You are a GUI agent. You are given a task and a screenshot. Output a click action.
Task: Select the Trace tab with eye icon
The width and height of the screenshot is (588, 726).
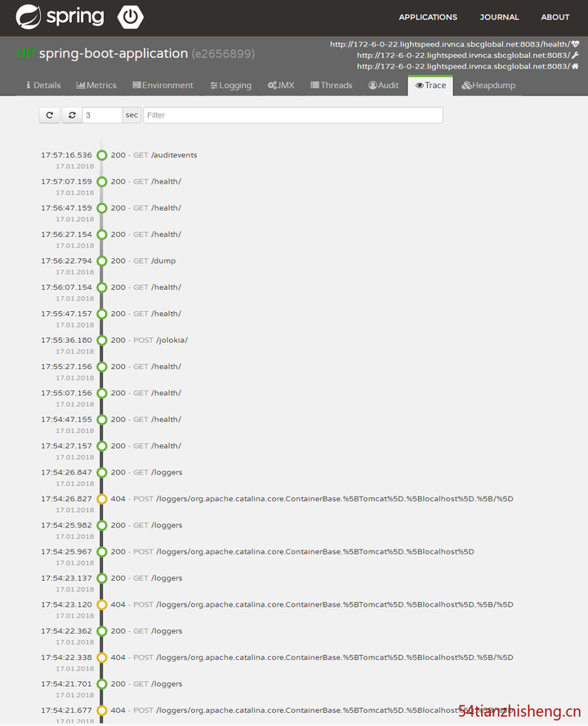(430, 85)
